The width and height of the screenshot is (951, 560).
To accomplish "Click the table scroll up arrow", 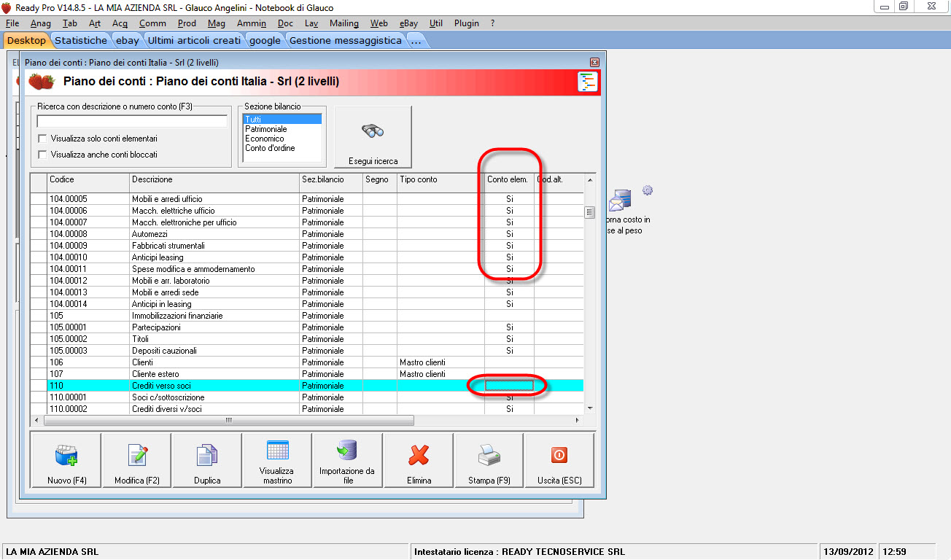I will (x=589, y=180).
